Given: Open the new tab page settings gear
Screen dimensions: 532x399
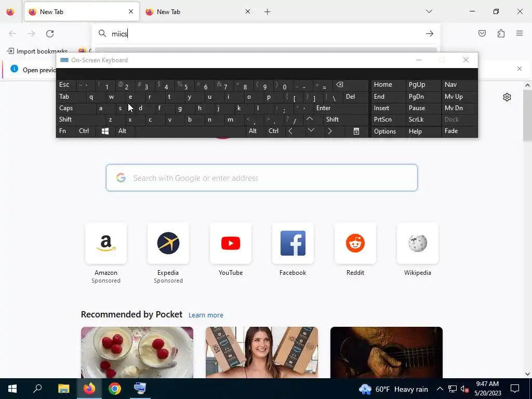Looking at the screenshot, I should click(x=507, y=97).
